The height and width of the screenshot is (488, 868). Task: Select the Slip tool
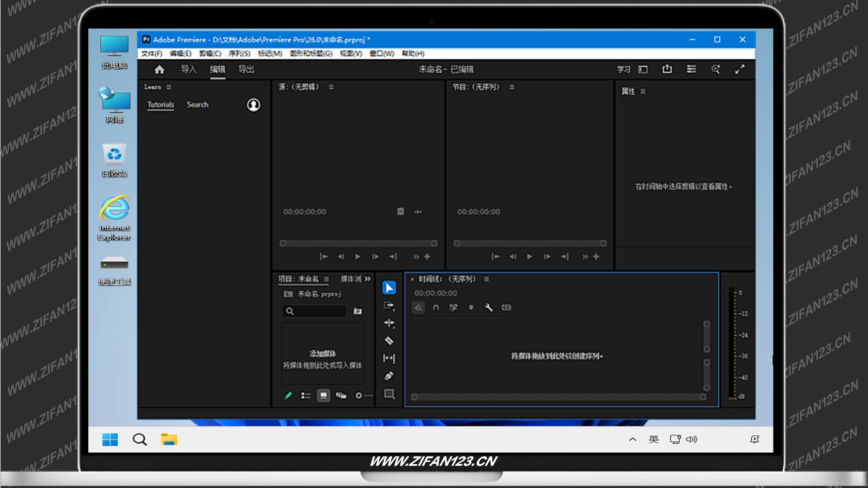(389, 358)
